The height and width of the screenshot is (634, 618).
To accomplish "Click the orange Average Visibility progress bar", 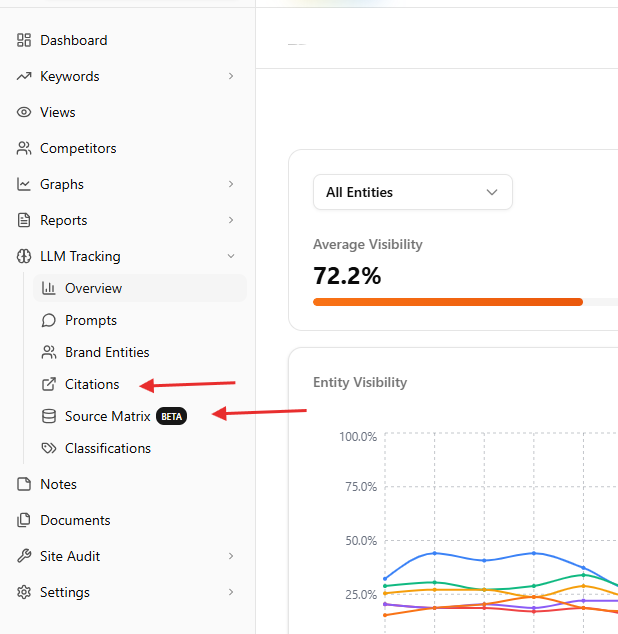I will coord(447,301).
